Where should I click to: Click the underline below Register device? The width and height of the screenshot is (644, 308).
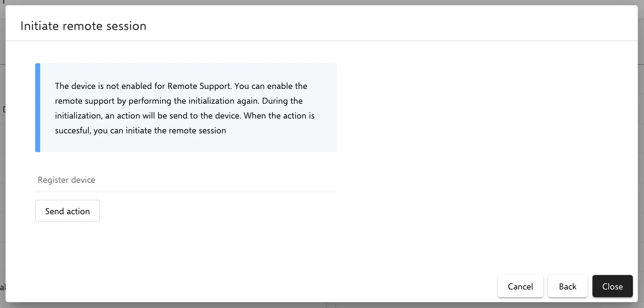185,191
